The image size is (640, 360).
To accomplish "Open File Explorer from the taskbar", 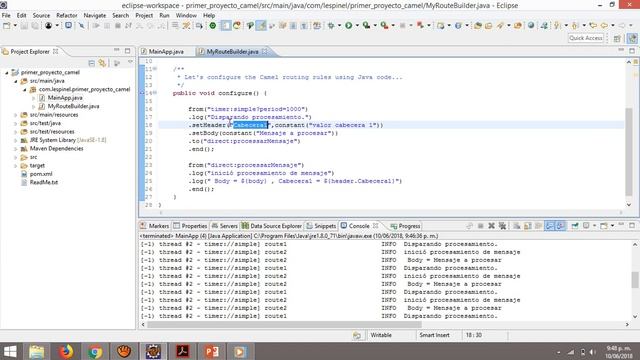I will (x=37, y=351).
